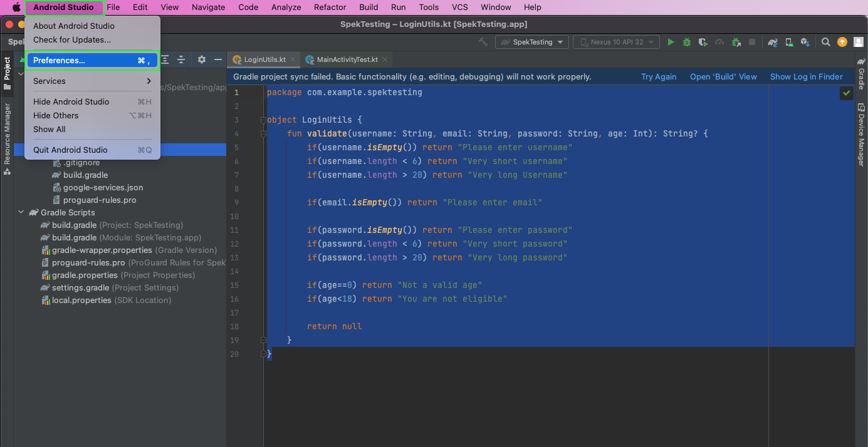
Task: Close the LoginUtils.kt tab
Action: coord(293,59)
